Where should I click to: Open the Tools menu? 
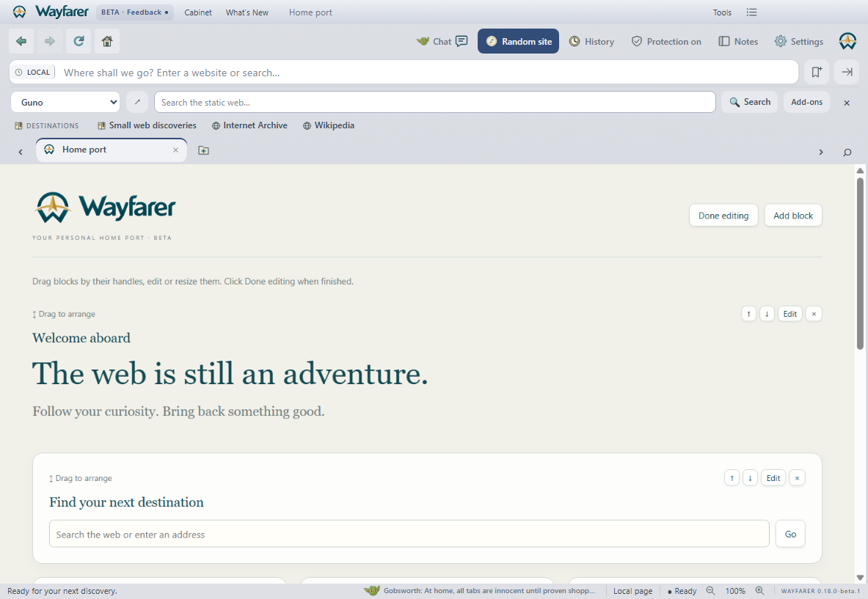722,12
